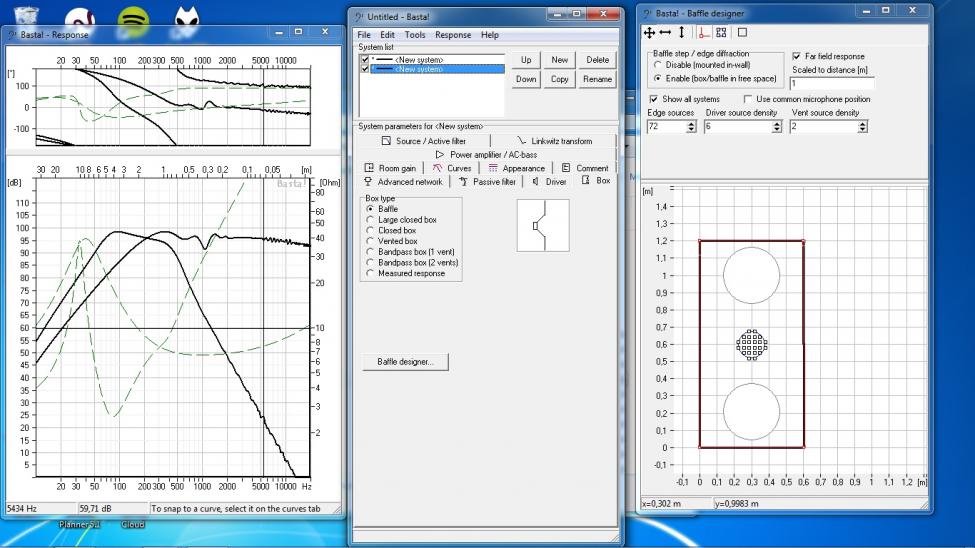Open the Edit menu
This screenshot has height=548, width=975.
tap(387, 35)
